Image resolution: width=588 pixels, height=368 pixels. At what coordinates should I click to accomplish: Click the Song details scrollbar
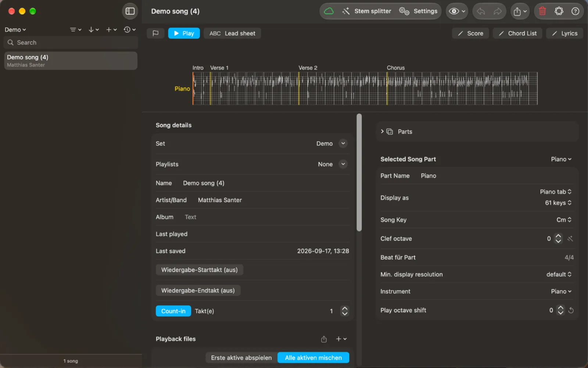tap(359, 172)
